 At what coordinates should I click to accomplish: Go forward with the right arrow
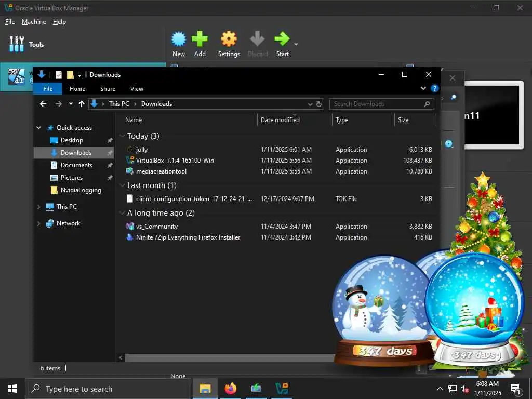(58, 104)
